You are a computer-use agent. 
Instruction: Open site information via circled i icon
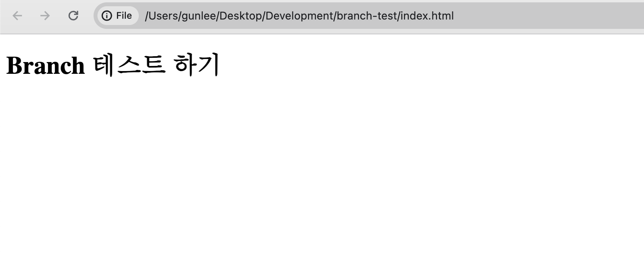click(x=107, y=16)
